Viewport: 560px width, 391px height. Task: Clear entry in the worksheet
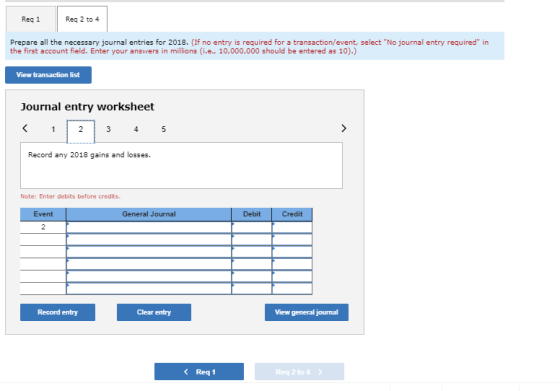pos(154,312)
